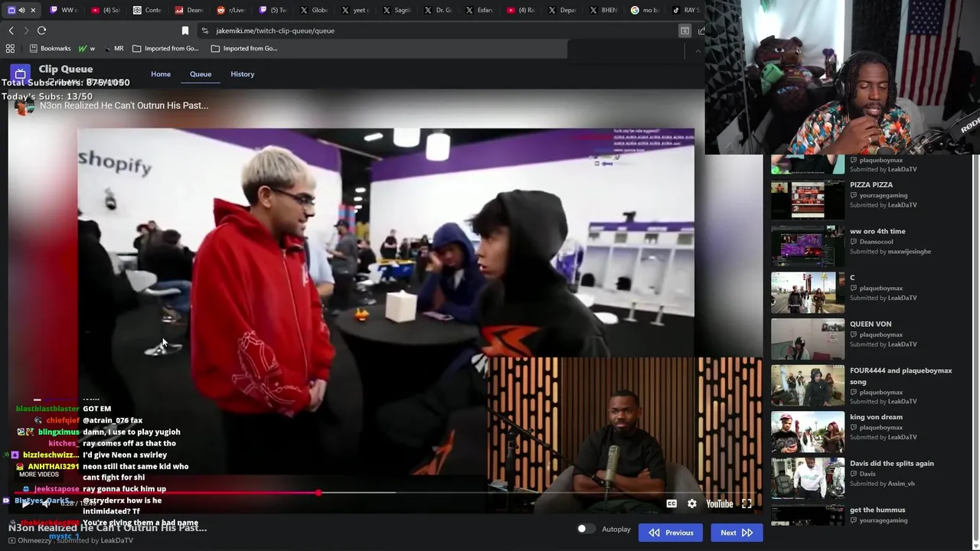The height and width of the screenshot is (551, 980).
Task: Open video settings gear icon
Action: (692, 504)
